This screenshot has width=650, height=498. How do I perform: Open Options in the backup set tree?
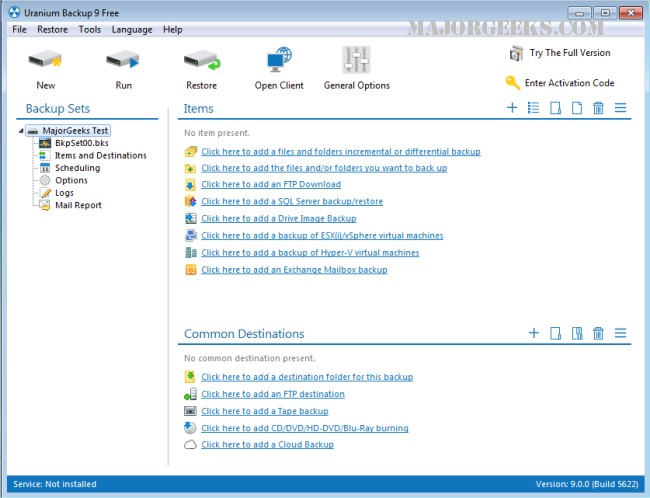[71, 180]
